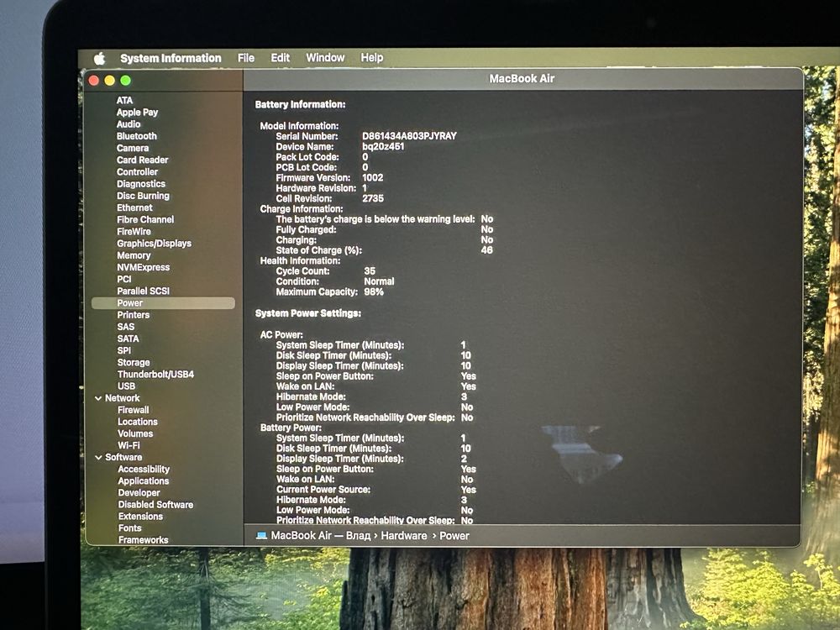
Task: Select Applications under Software
Action: [x=143, y=480]
